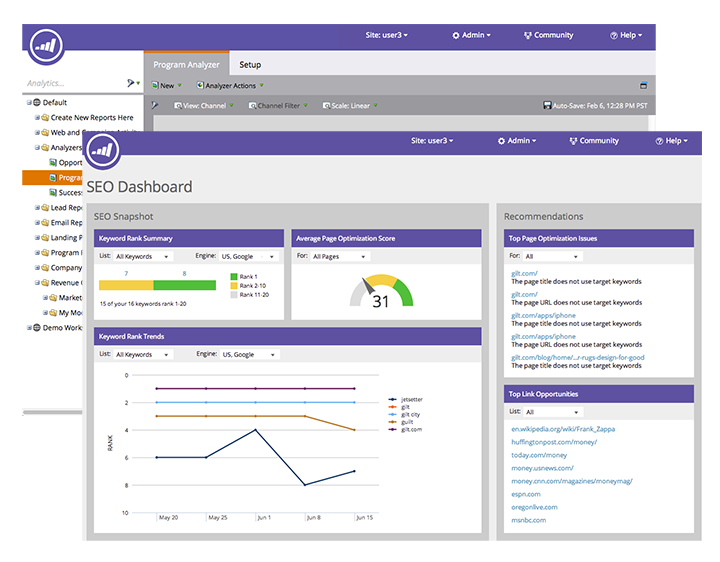Open today.com/money link
Viewport: 720px width, 562px height.
[539, 455]
